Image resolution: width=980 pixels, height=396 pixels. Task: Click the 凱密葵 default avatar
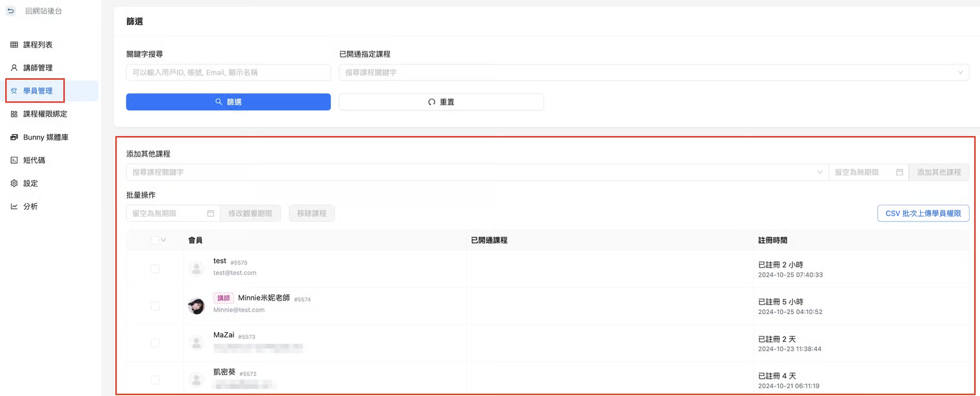(x=197, y=380)
